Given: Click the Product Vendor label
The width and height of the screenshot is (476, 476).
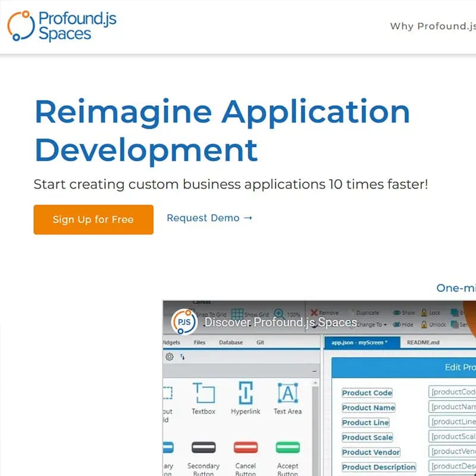Looking at the screenshot, I should [x=371, y=452].
